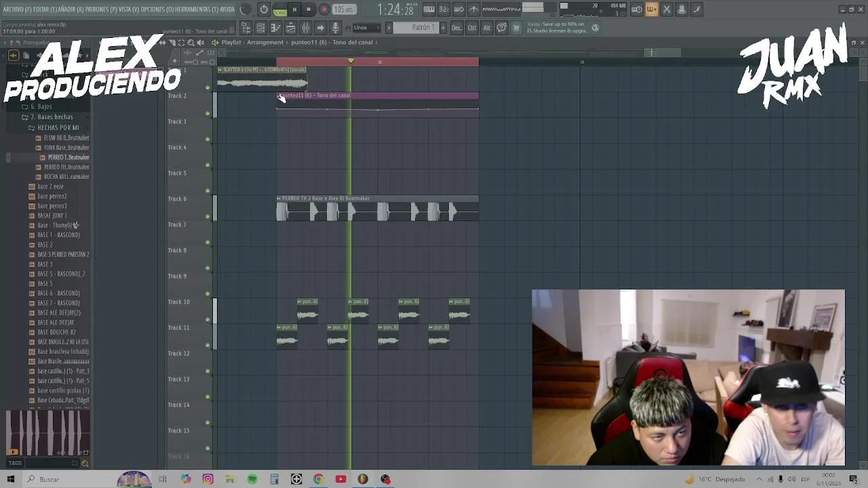The height and width of the screenshot is (488, 868).
Task: Click the highlighted orange toolbar icon
Action: [x=652, y=9]
